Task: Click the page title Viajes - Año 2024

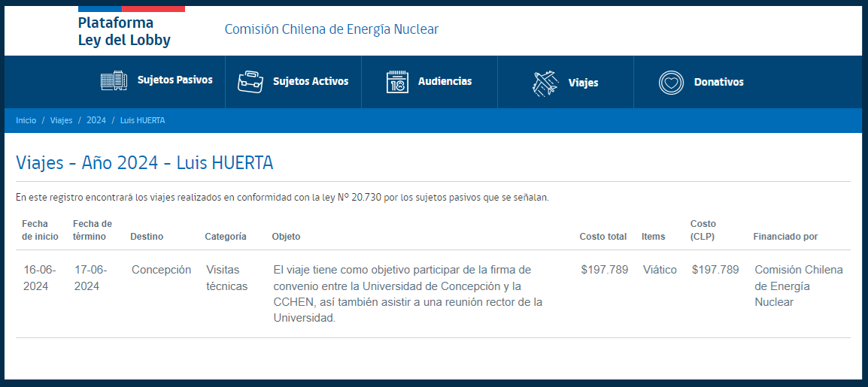Action: [x=144, y=162]
